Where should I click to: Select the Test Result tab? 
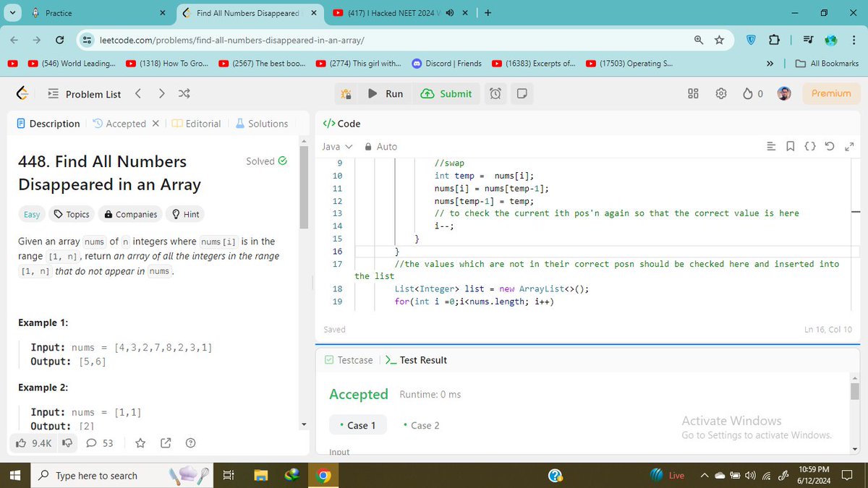[417, 360]
